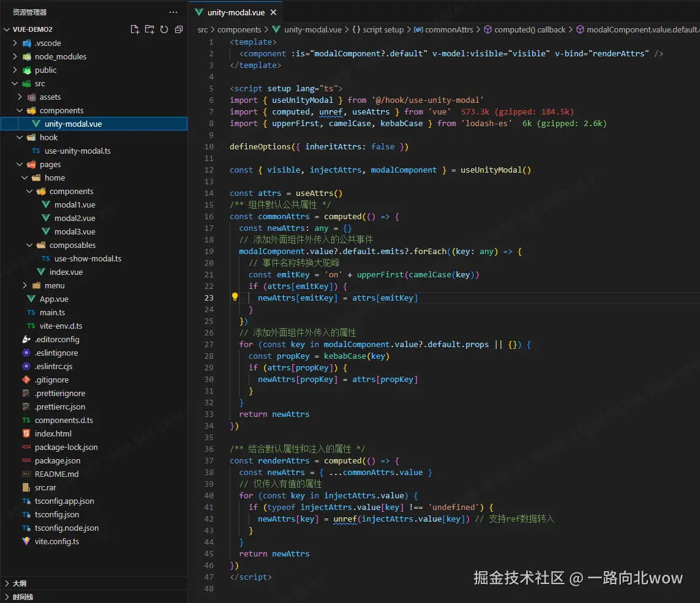This screenshot has height=603, width=700.
Task: Open use-unity-modal.ts file
Action: pyautogui.click(x=94, y=151)
